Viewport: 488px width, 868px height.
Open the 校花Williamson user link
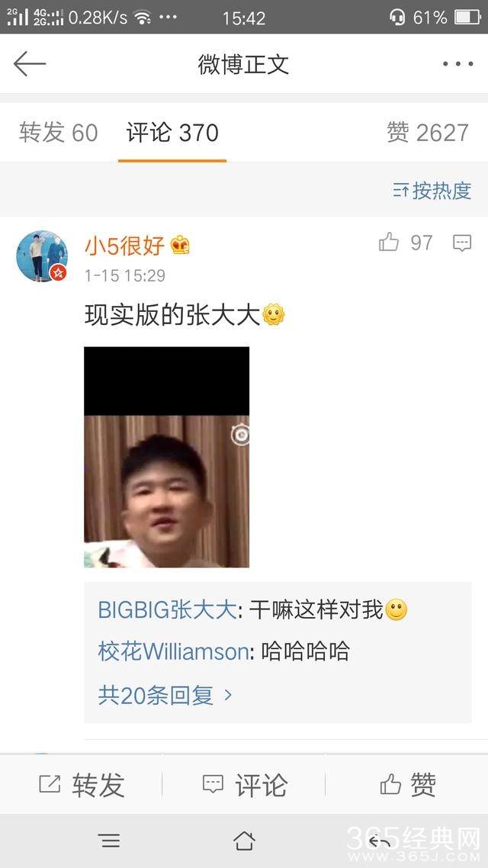pos(173,651)
